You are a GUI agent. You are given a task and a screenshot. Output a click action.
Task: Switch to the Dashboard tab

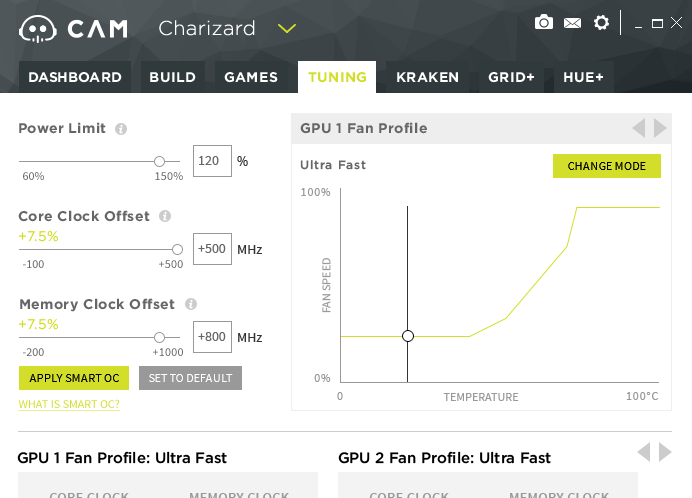[75, 77]
